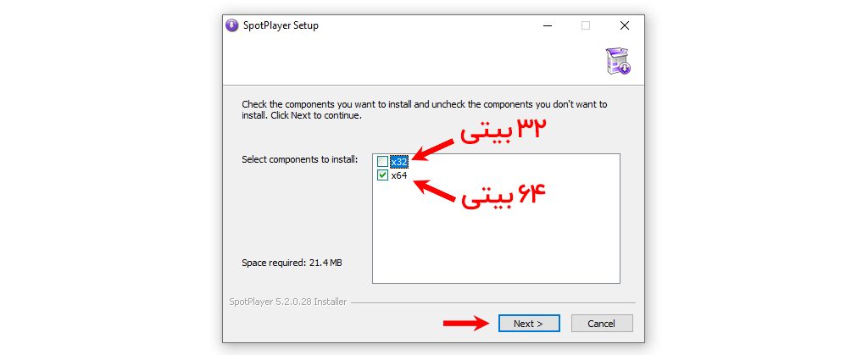The height and width of the screenshot is (355, 868).
Task: Click the maximize button in title bar
Action: [x=586, y=25]
